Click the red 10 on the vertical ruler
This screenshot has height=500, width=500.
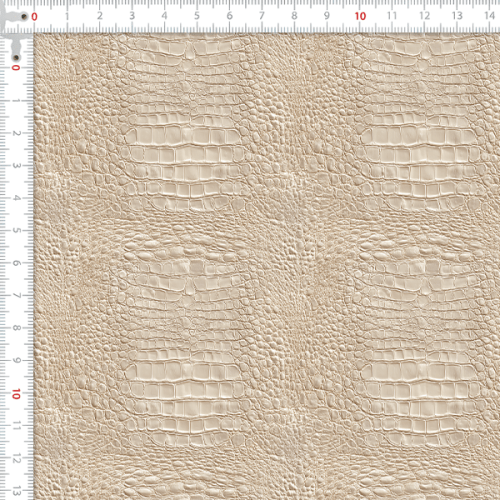click(x=16, y=394)
